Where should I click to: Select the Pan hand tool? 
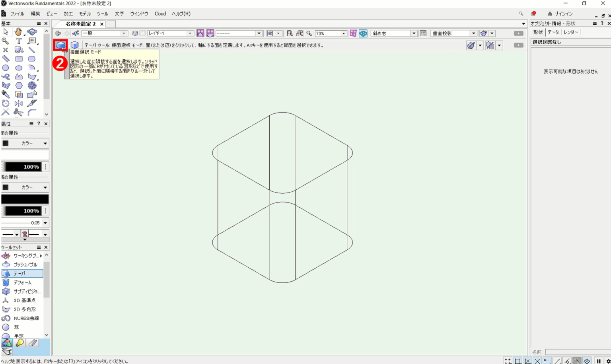tap(18, 32)
